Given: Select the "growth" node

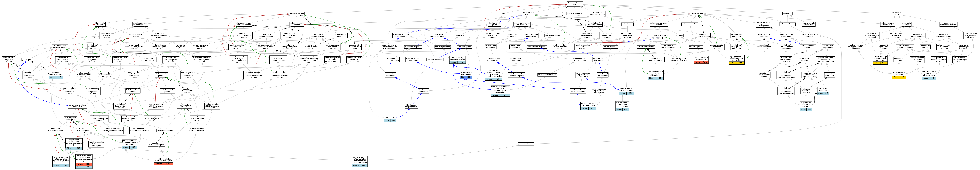Looking at the screenshot, I should (503, 14).
